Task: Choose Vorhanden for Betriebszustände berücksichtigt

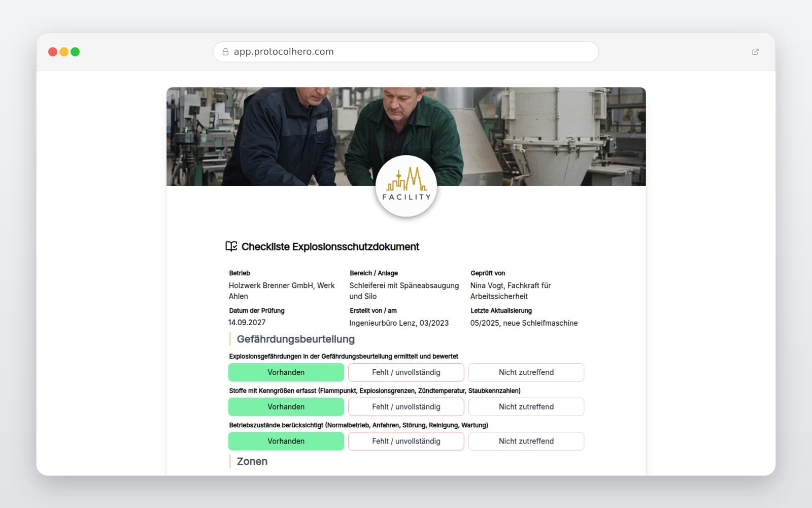Action: click(x=286, y=441)
